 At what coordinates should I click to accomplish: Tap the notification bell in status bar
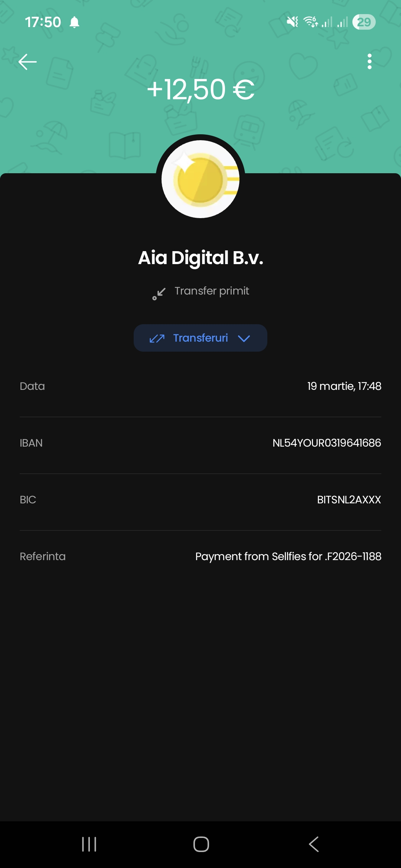[75, 22]
